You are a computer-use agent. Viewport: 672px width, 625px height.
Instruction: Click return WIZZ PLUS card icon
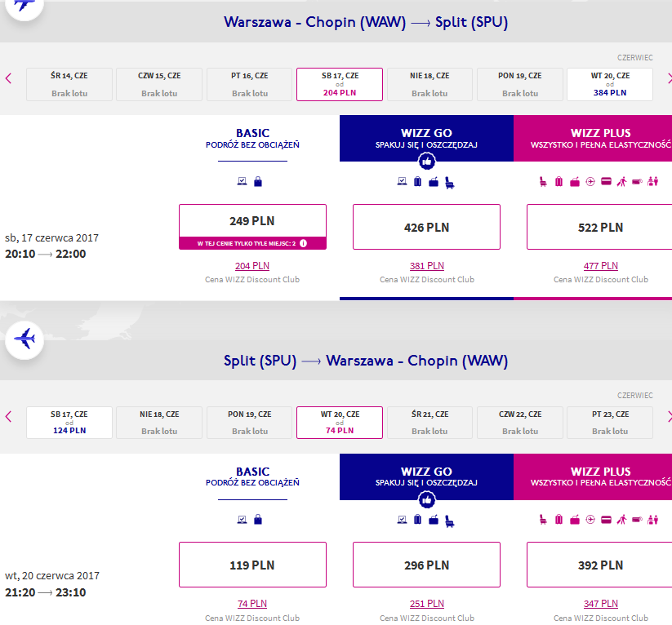coord(606,520)
